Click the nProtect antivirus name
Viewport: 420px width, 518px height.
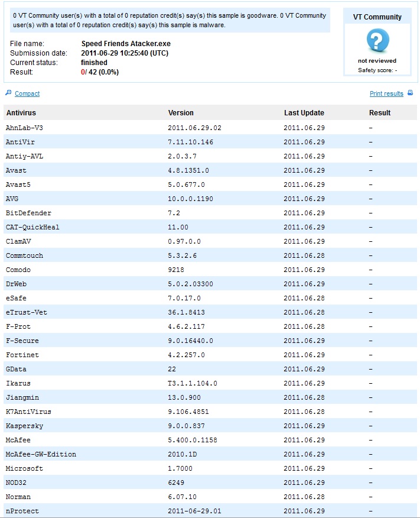pos(22,511)
